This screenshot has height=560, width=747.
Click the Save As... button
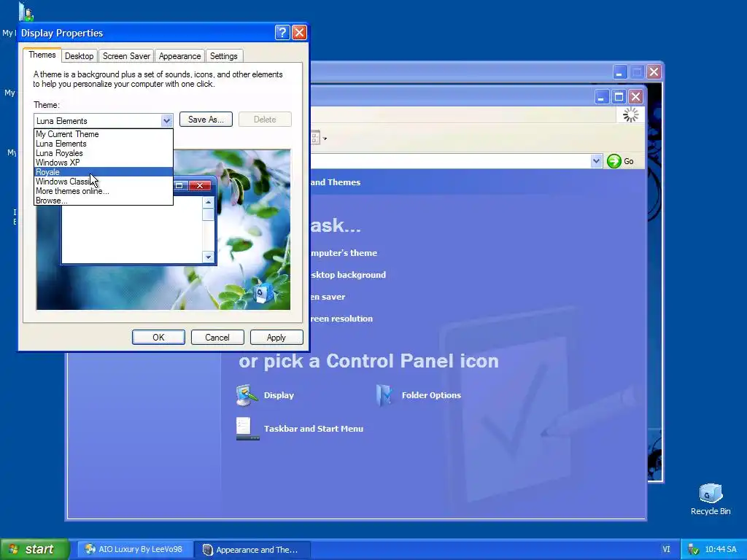click(x=206, y=119)
